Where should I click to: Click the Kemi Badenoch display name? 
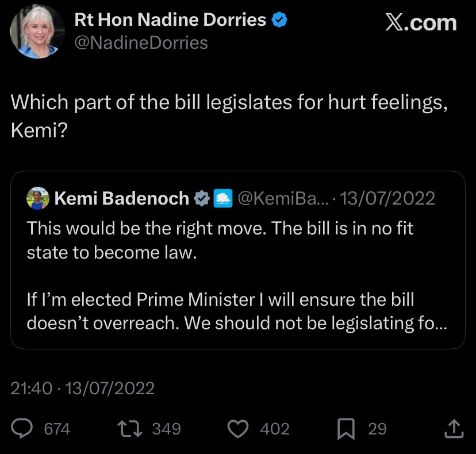[x=121, y=199]
